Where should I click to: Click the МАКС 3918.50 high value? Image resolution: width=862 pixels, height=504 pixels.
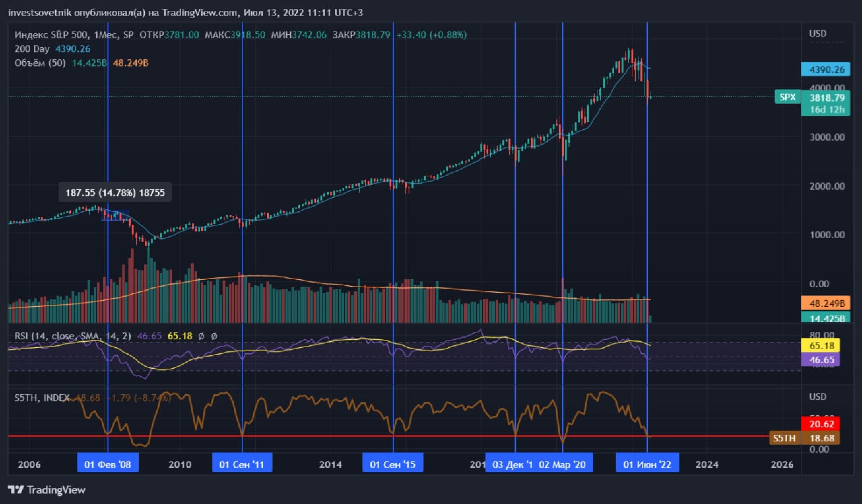tap(235, 35)
